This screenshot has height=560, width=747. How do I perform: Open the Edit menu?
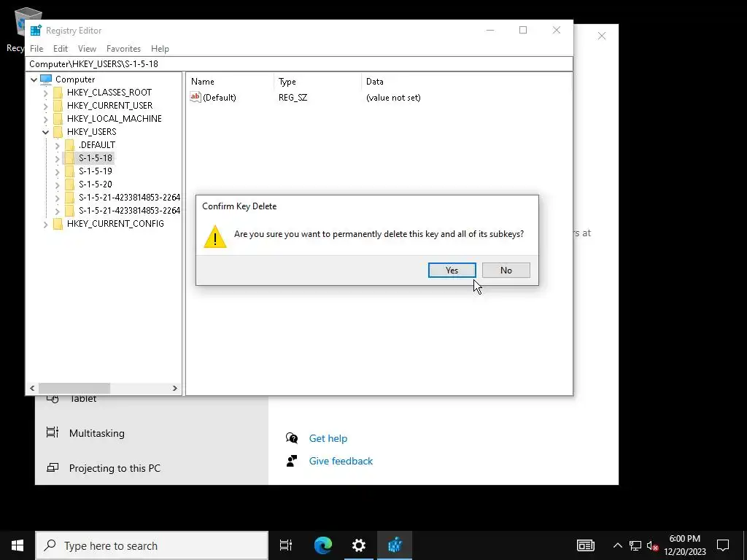coord(61,49)
